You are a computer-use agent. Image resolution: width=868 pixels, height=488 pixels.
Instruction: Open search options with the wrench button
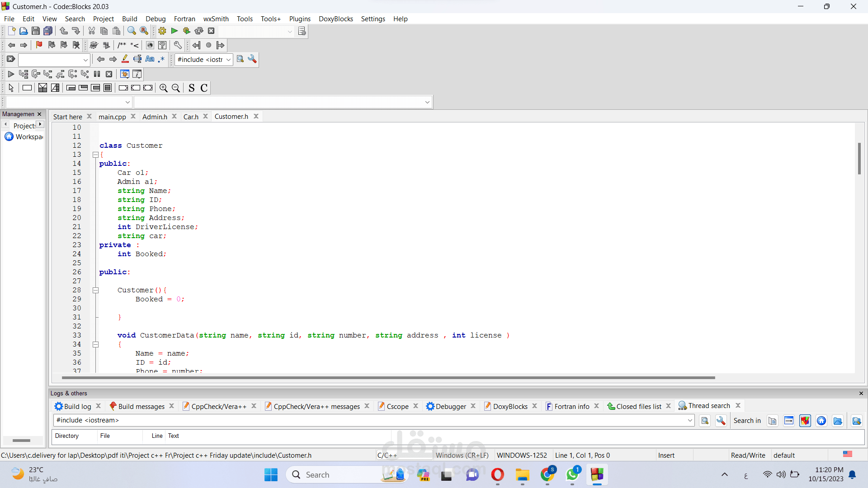coord(721,421)
